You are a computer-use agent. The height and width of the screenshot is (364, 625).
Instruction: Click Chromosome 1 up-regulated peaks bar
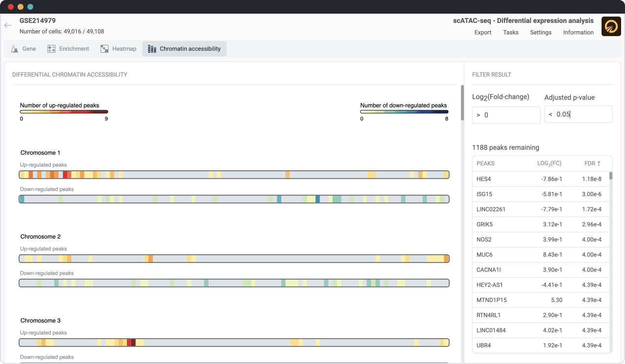click(x=234, y=175)
